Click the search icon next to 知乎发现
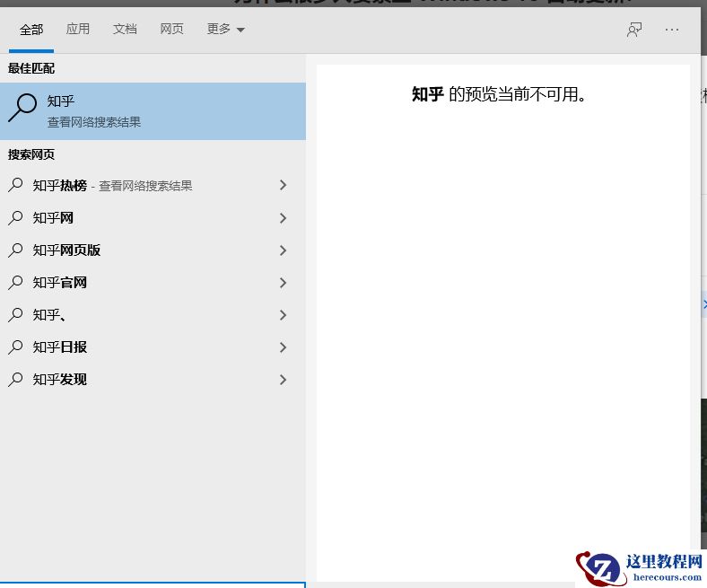This screenshot has height=588, width=707. tap(15, 380)
